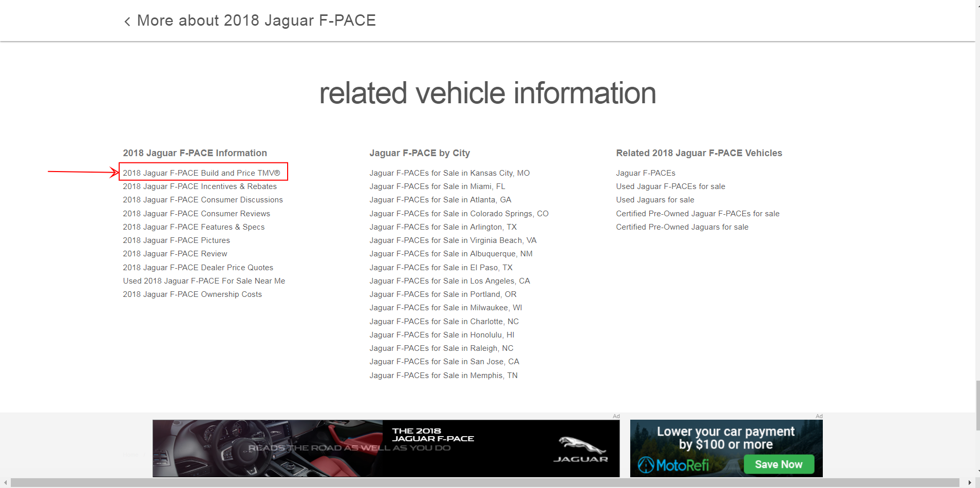Select F-PACEs for Sale in Raleigh, NC
The image size is (980, 488).
441,348
